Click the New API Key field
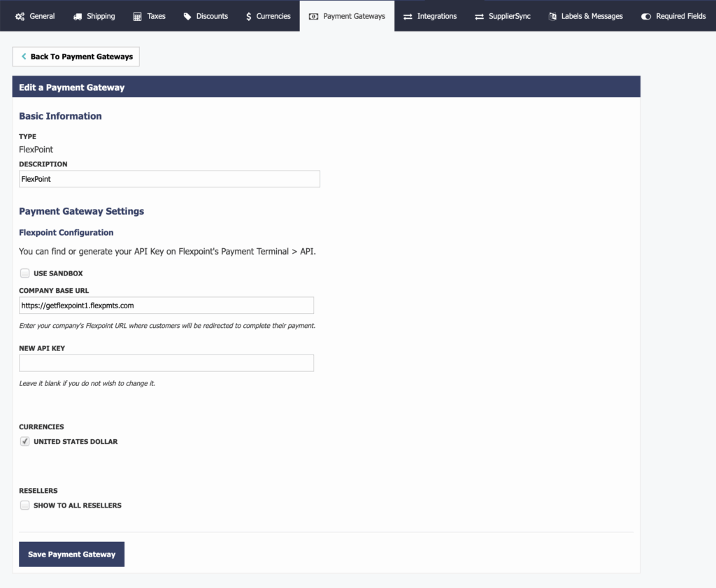This screenshot has height=588, width=716. coord(166,363)
